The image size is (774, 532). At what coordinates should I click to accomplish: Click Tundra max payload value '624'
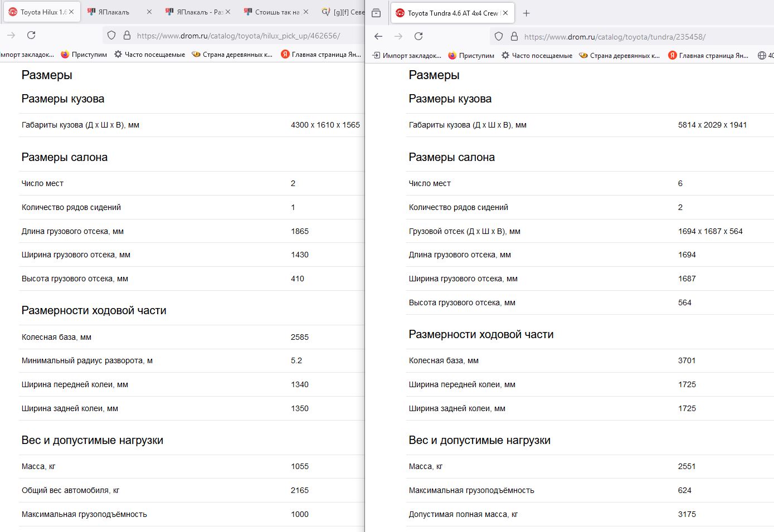pyautogui.click(x=685, y=490)
